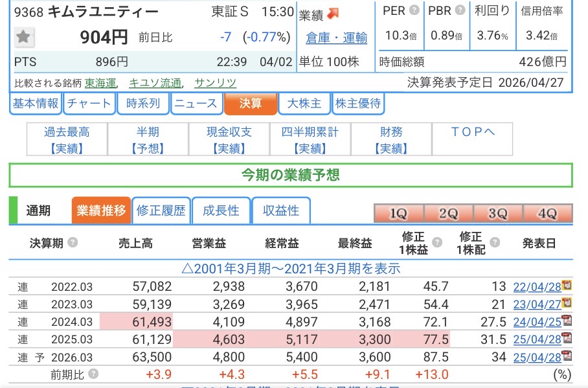Viewport: 588px width, 388px height.
Task: Select the 修正履歴 tab
Action: [x=161, y=211]
